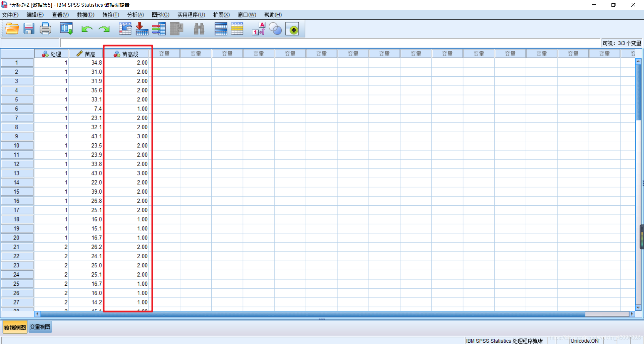Viewport: 644px width, 344px height.
Task: Click the green Redo arrow
Action: click(104, 29)
